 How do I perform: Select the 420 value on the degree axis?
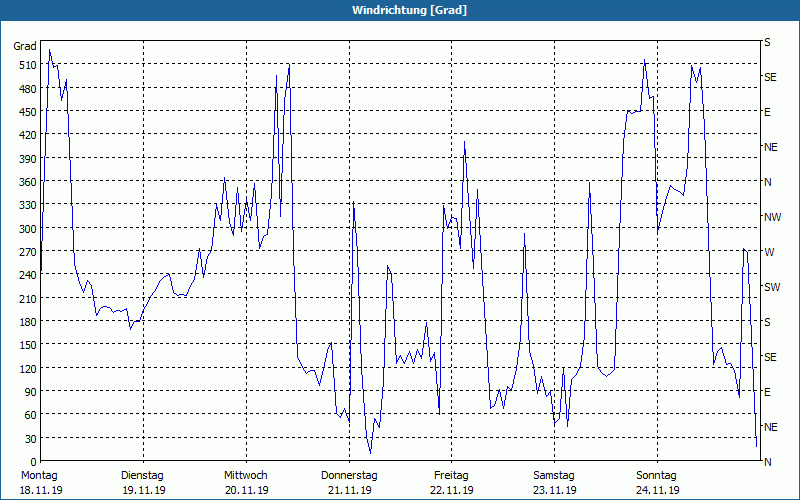28,135
